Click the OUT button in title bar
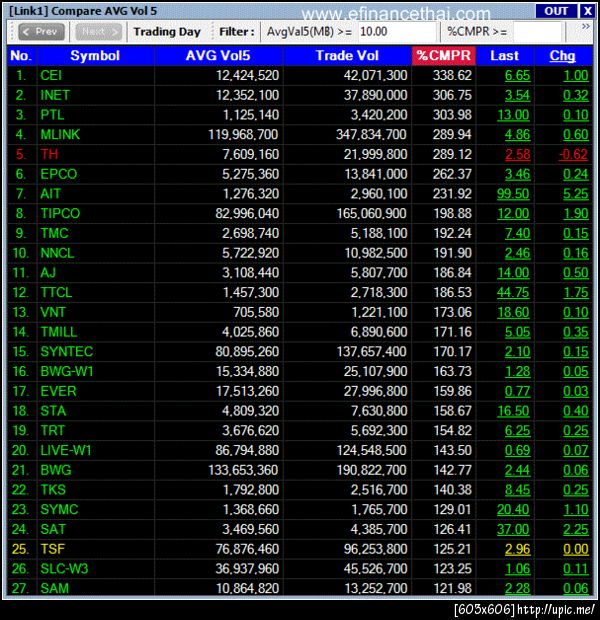This screenshot has width=600, height=620. pos(556,11)
